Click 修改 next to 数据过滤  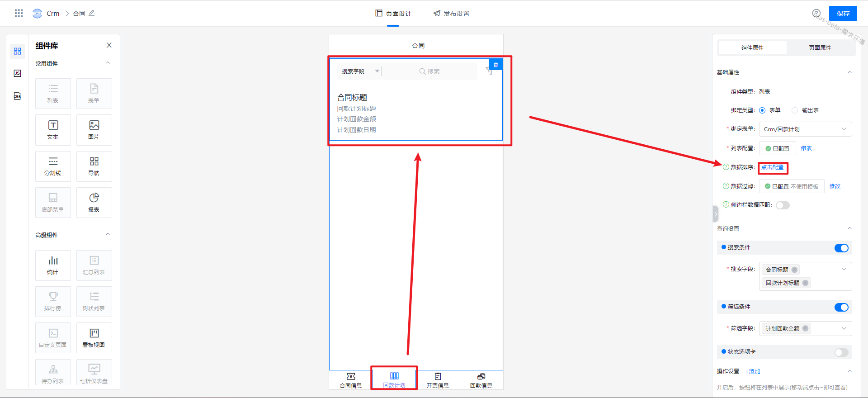tap(835, 186)
